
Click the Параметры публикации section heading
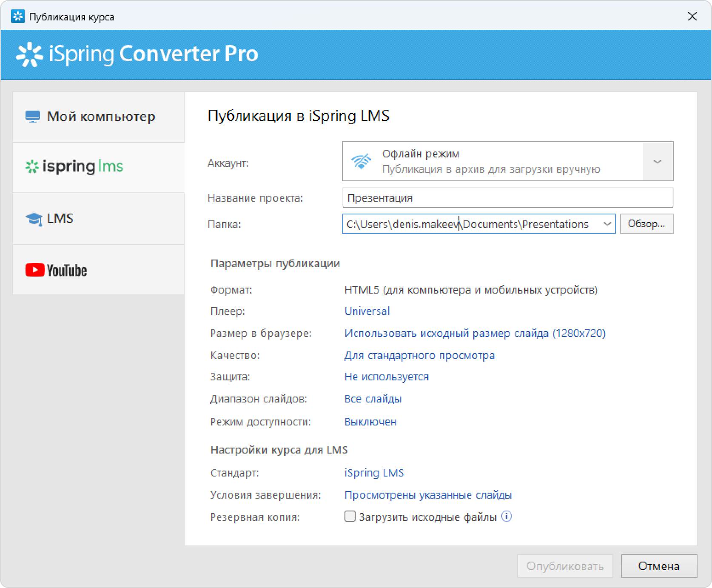[x=275, y=264]
